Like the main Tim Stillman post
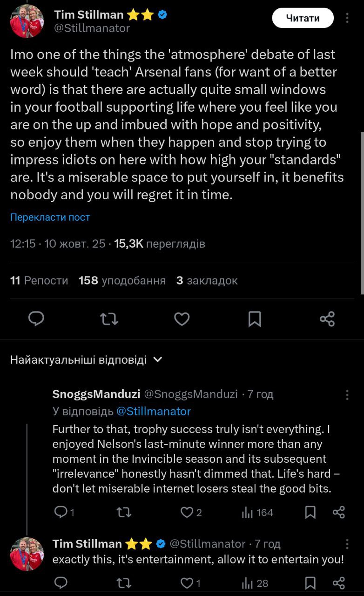364x596 pixels. (182, 318)
